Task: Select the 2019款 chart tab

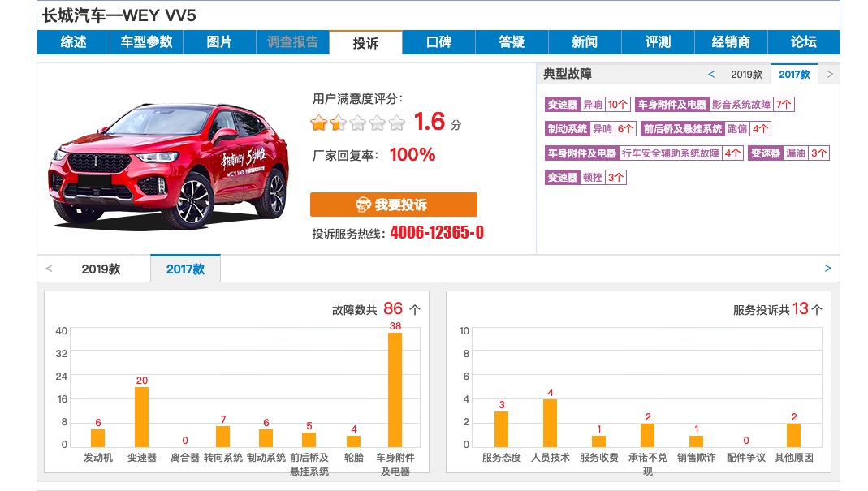Action: click(101, 269)
